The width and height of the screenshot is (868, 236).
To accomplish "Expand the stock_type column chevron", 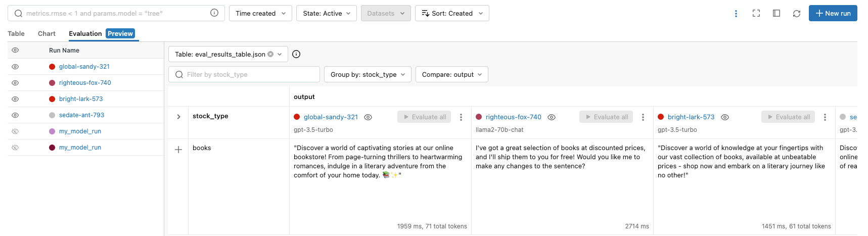I will tap(178, 117).
